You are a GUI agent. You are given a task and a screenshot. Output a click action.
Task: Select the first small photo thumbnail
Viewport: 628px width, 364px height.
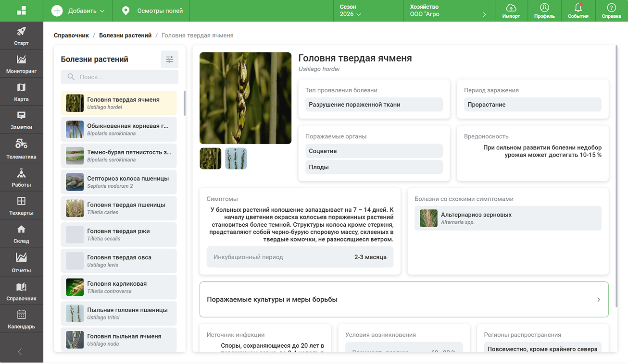point(211,158)
